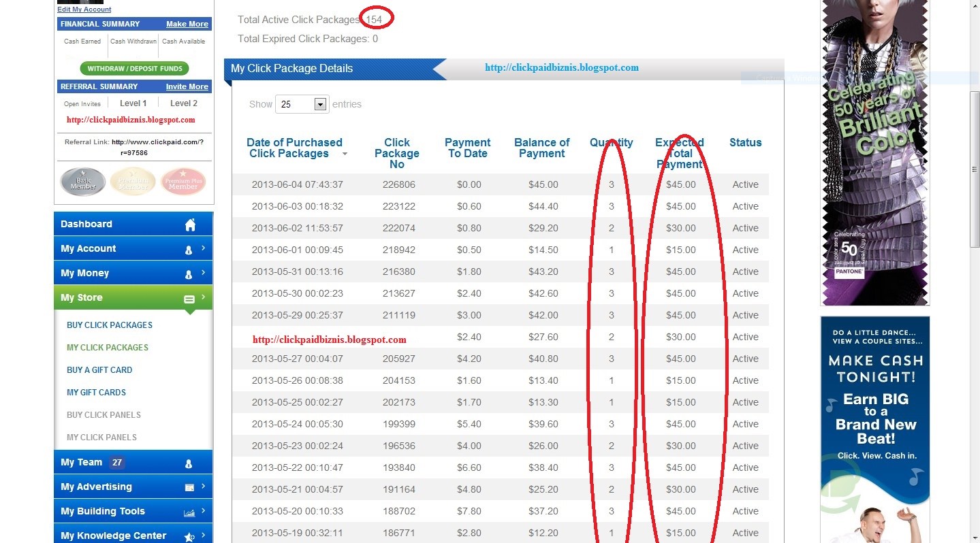Expand the My Account menu arrow
This screenshot has width=980, height=543.
pyautogui.click(x=203, y=248)
